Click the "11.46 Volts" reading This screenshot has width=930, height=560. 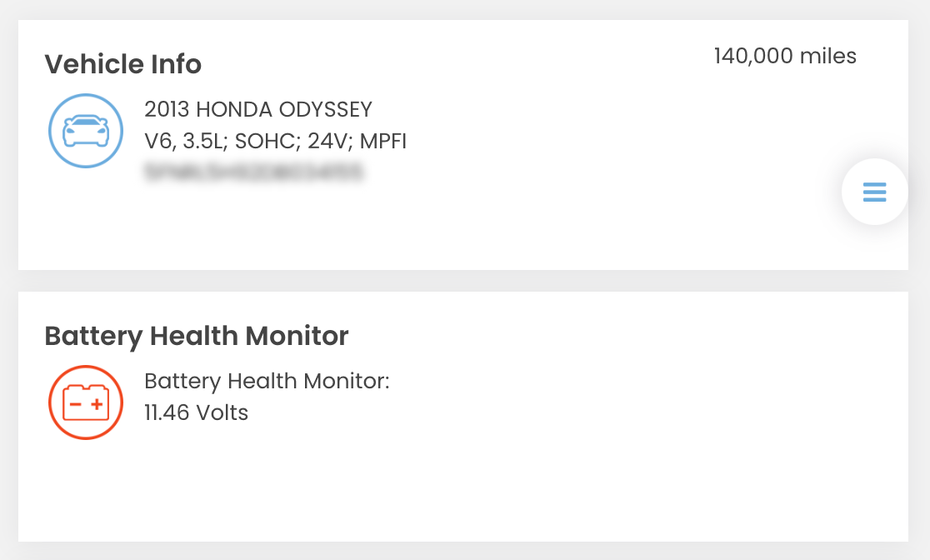tap(196, 412)
